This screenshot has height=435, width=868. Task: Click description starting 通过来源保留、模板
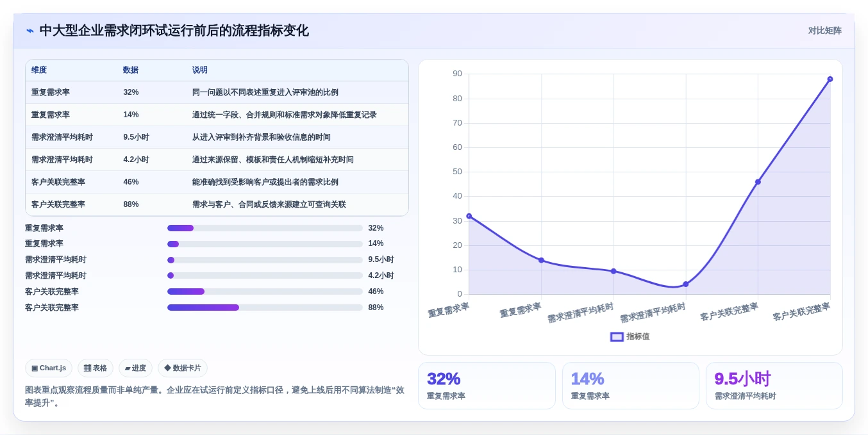point(273,160)
